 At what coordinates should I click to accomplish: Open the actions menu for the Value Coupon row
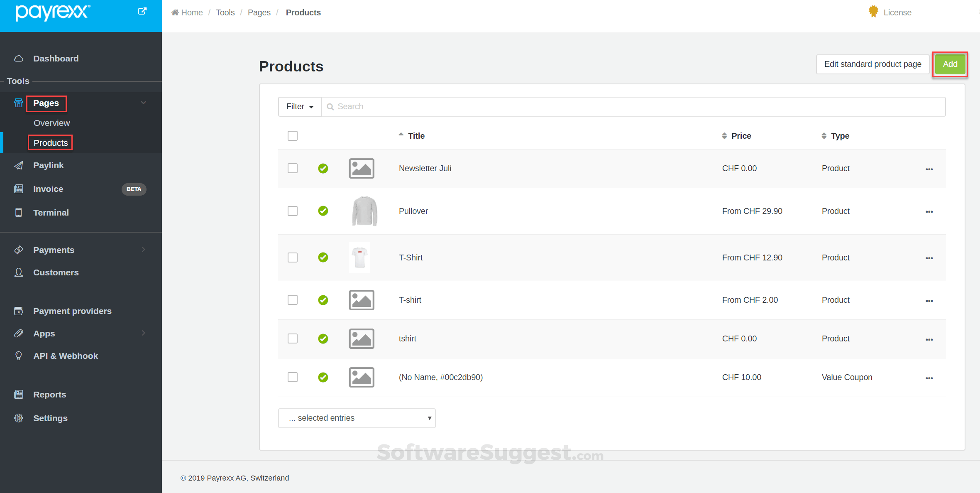[x=929, y=378]
